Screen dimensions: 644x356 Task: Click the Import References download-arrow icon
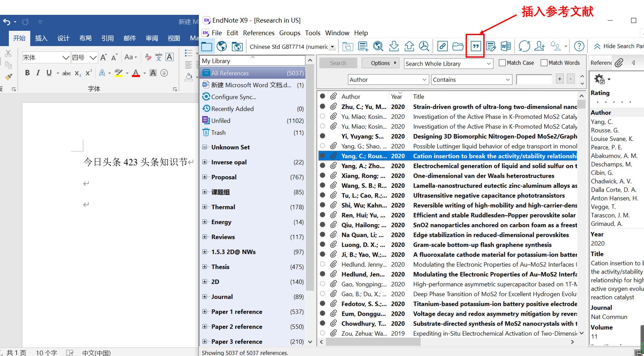(394, 46)
